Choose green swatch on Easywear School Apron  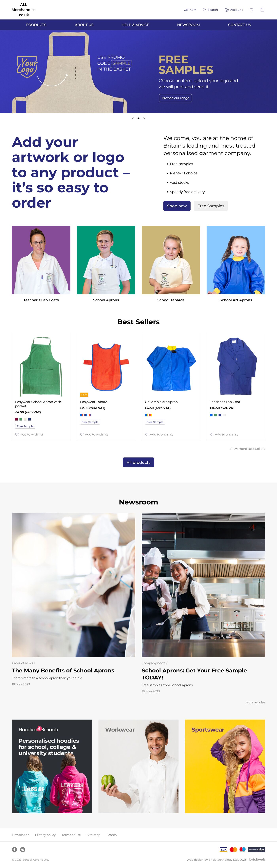[x=21, y=419]
